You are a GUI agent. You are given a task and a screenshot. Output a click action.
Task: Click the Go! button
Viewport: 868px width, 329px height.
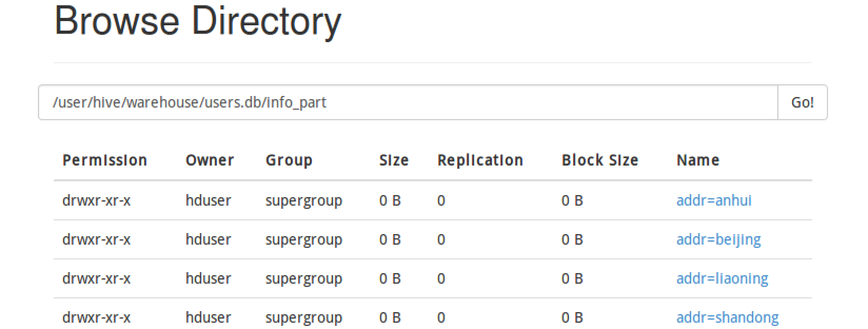click(802, 102)
